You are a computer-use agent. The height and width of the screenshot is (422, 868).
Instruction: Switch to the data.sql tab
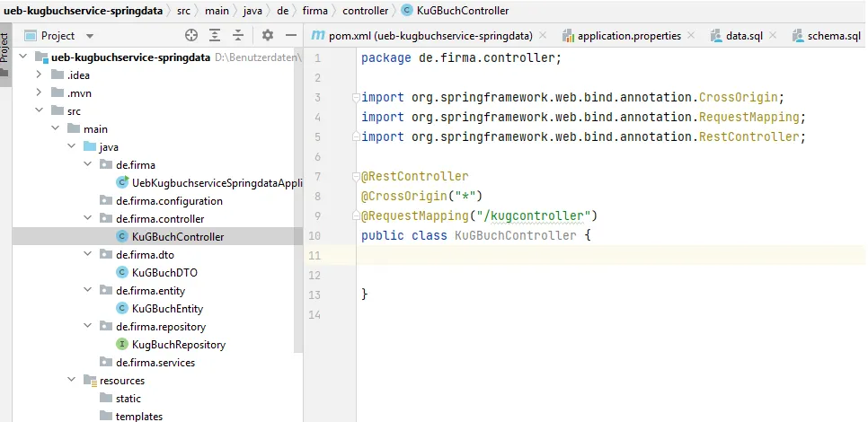pyautogui.click(x=736, y=36)
